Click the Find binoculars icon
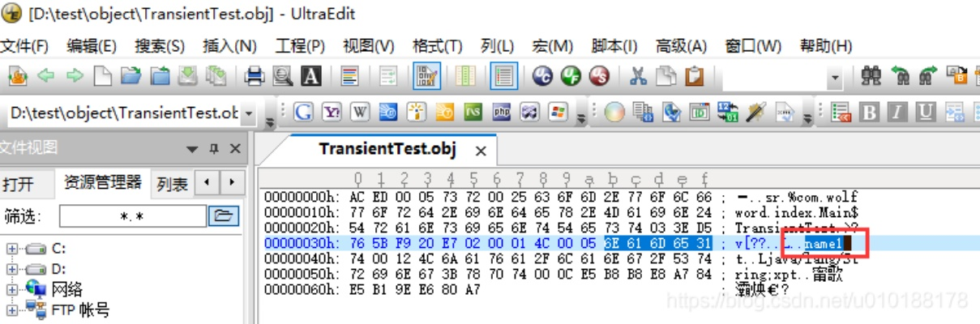980x324 pixels. (871, 76)
